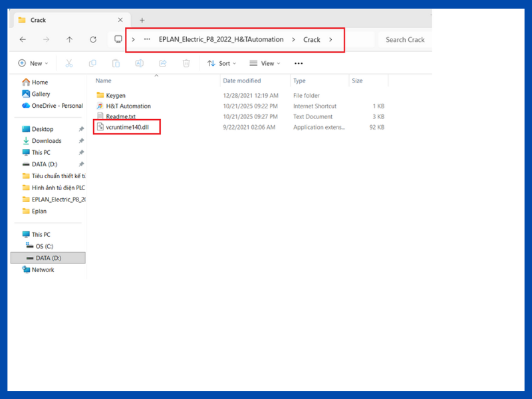Viewport: 532px width, 399px height.
Task: Expand the chevron after Crack in breadcrumb
Action: [331, 40]
